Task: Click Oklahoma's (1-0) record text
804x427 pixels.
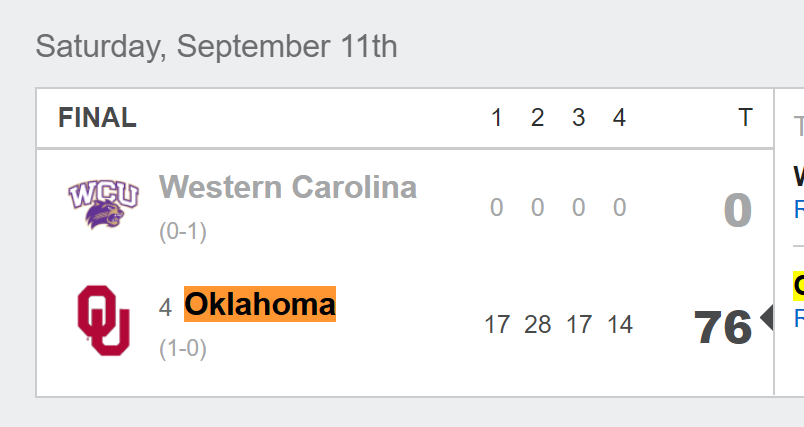Action: (183, 350)
